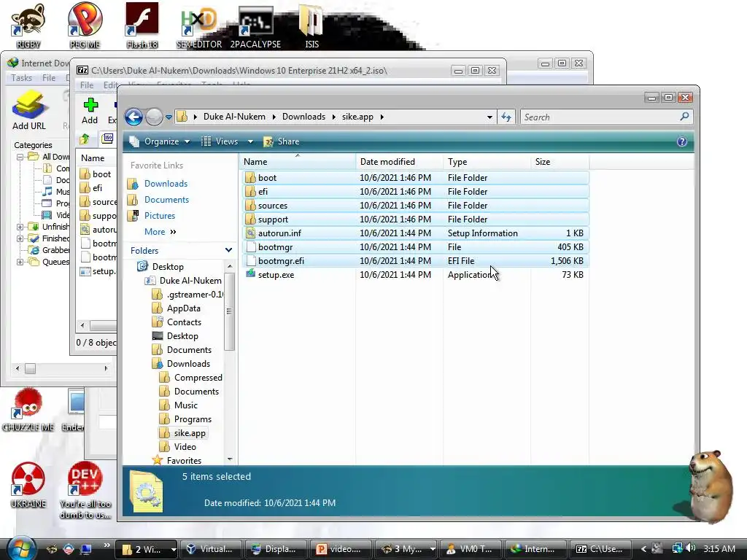Launch the UKRAINE desktop shortcut
Image resolution: width=747 pixels, height=560 pixels.
pos(28,485)
